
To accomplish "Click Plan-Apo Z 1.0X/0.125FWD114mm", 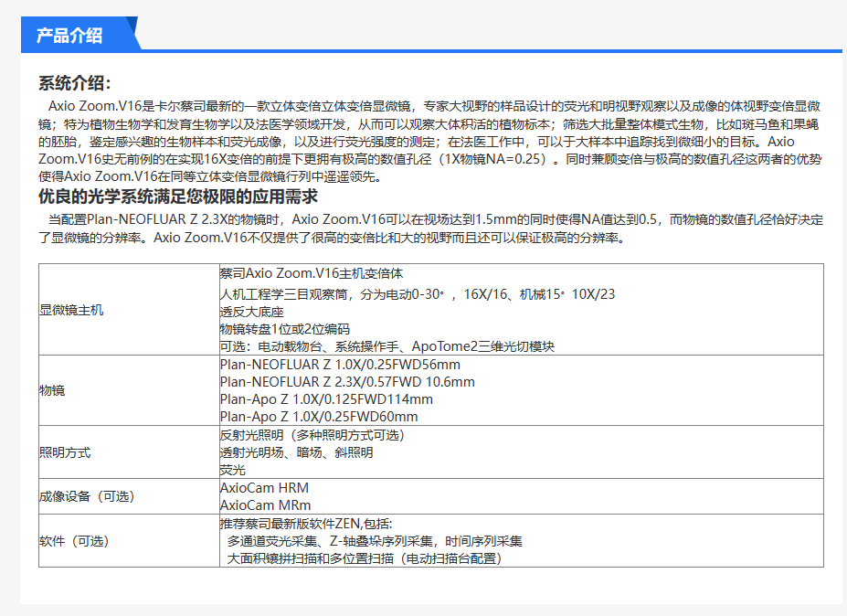I will (326, 399).
